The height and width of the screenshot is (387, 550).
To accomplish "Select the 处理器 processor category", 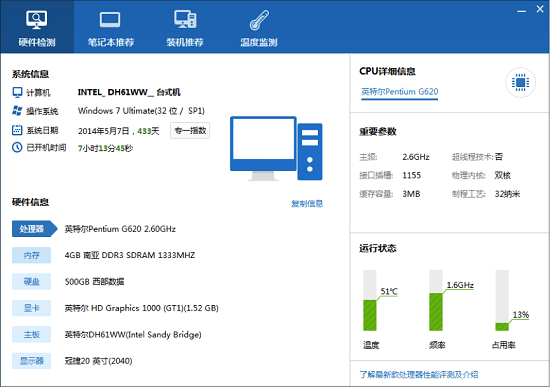I will (x=34, y=229).
